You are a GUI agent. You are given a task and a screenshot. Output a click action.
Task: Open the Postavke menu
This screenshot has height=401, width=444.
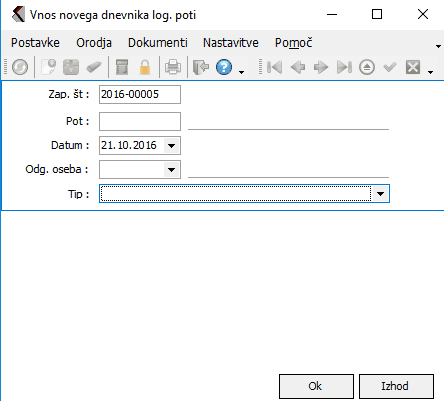click(x=35, y=43)
